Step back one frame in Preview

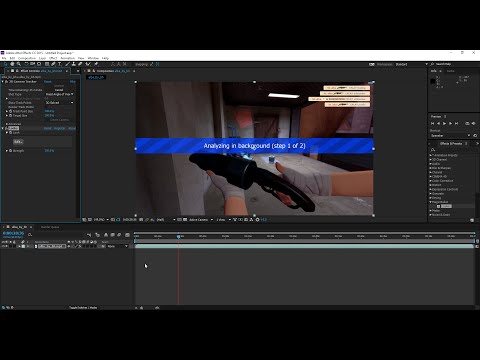[438, 123]
